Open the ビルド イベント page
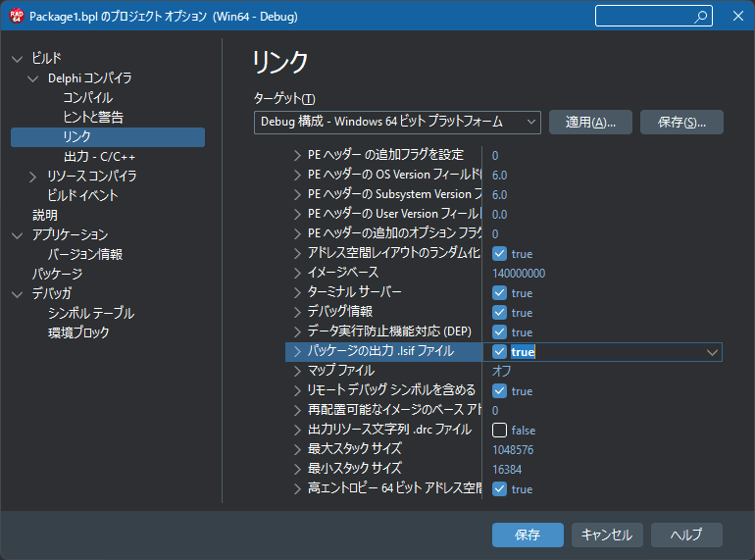The image size is (755, 560). (82, 195)
